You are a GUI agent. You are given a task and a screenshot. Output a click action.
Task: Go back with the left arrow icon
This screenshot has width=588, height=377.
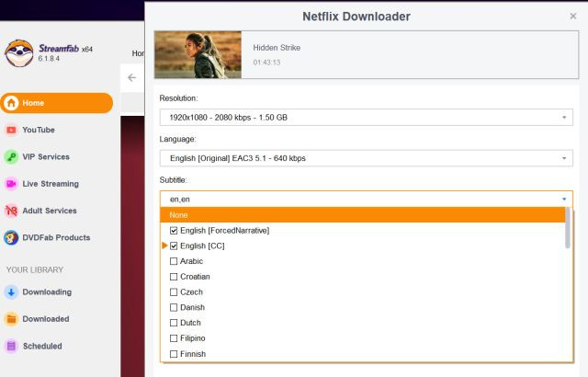131,77
